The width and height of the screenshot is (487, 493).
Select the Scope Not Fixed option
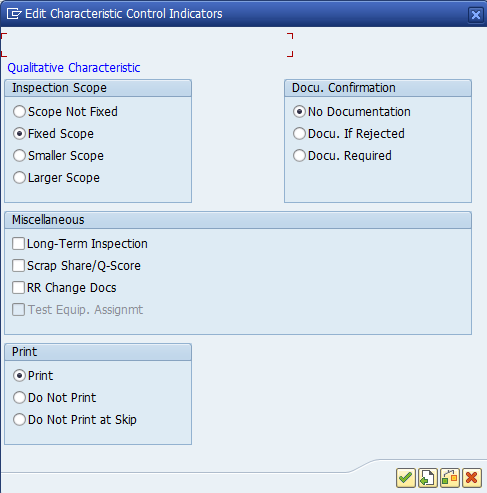click(19, 112)
